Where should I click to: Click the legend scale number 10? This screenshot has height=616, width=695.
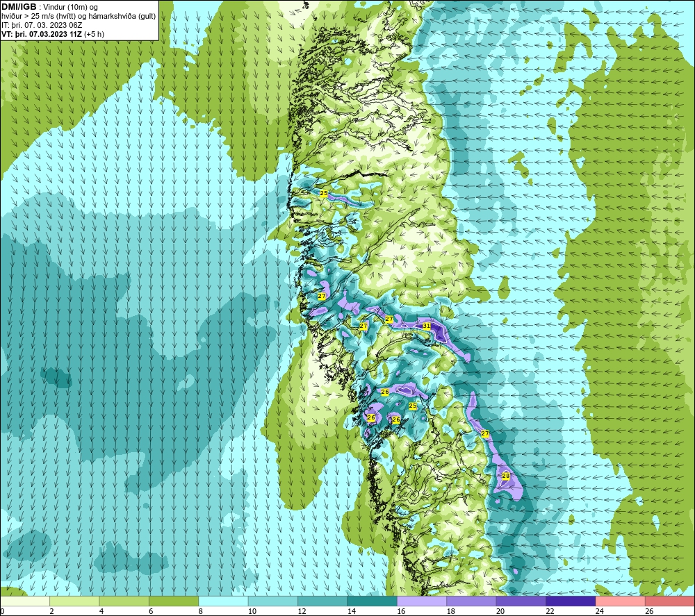pos(252,611)
